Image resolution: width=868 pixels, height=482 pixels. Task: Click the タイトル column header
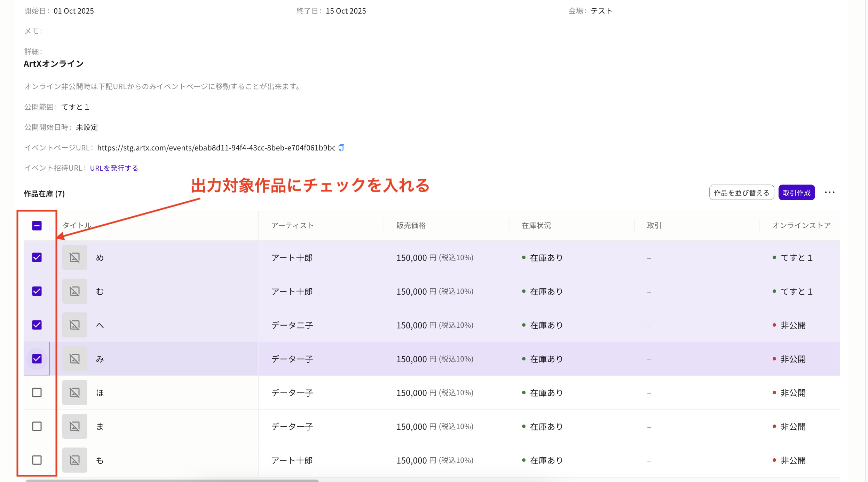point(77,225)
